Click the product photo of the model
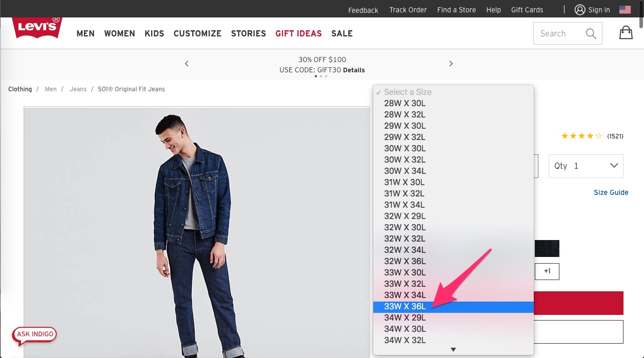Screen dimensions: 644x358 click(x=196, y=232)
